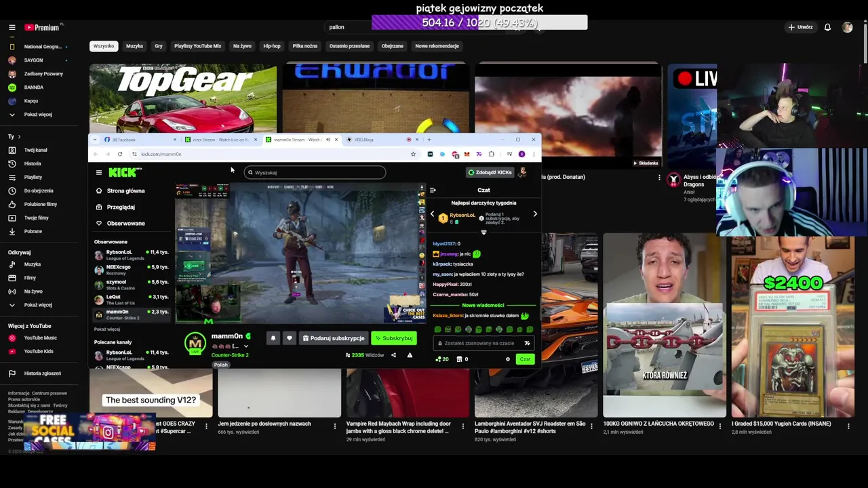Collapse the Kick chat panel

pyautogui.click(x=433, y=190)
